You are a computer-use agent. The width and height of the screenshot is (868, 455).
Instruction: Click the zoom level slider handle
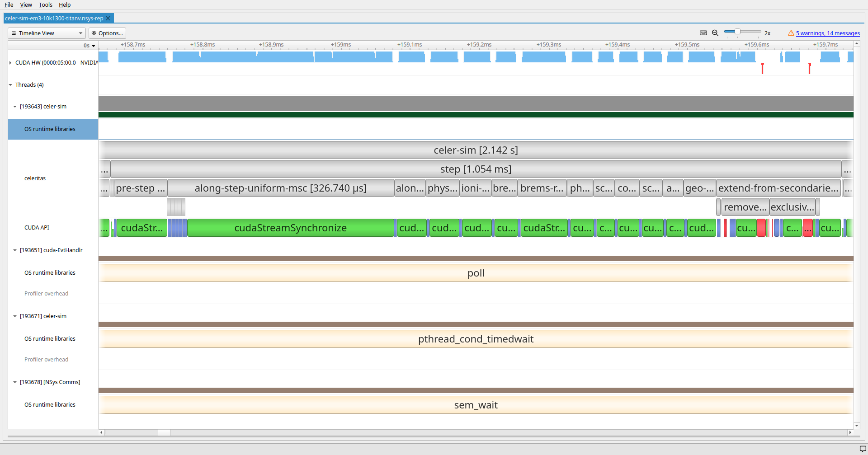737,32
